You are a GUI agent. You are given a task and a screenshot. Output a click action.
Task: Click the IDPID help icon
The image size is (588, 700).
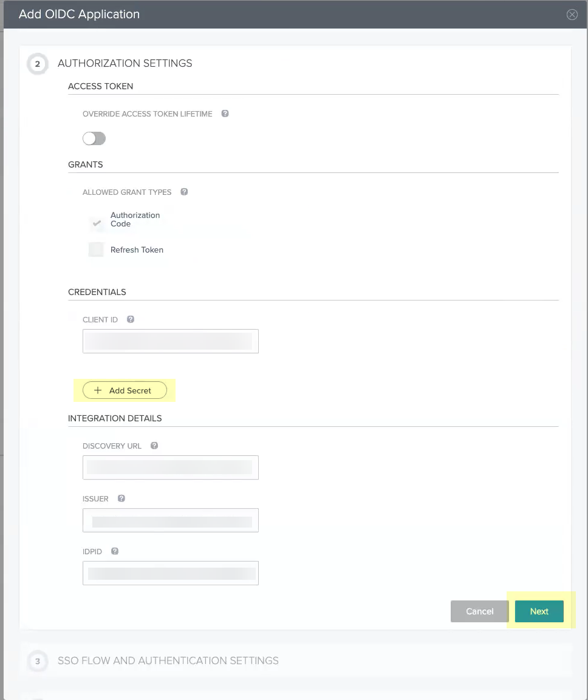coord(115,551)
